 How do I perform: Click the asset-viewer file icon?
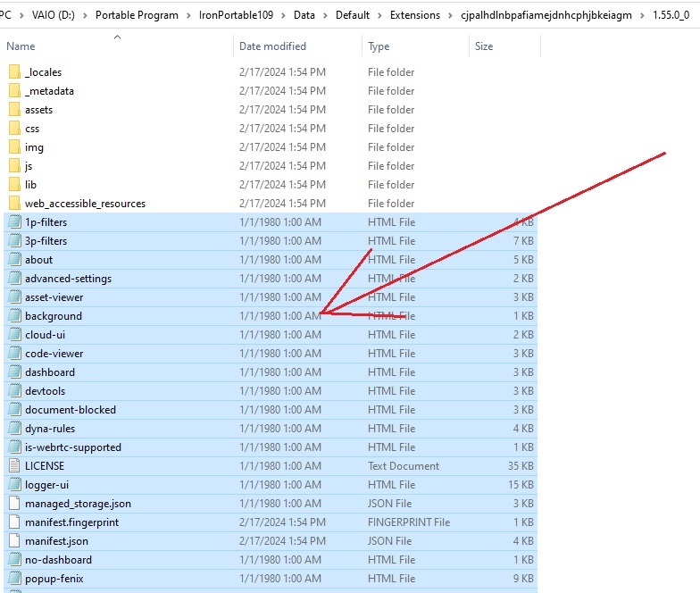tap(14, 296)
